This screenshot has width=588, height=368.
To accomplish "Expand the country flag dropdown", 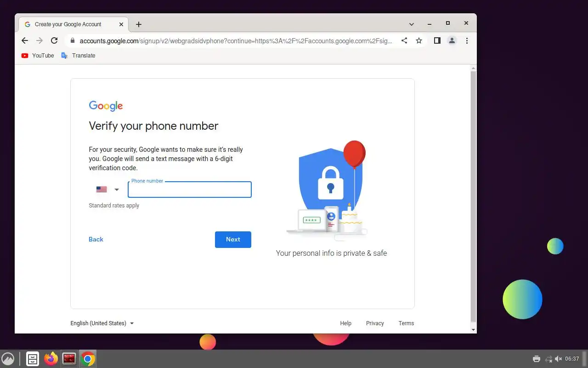I will (108, 190).
